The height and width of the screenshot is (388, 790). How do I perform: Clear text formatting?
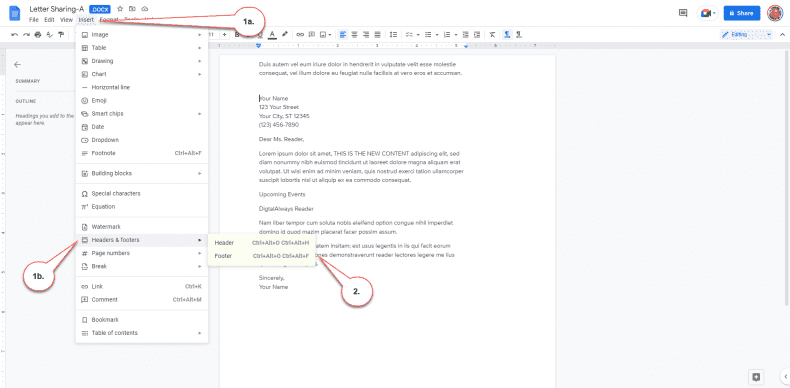coord(492,35)
